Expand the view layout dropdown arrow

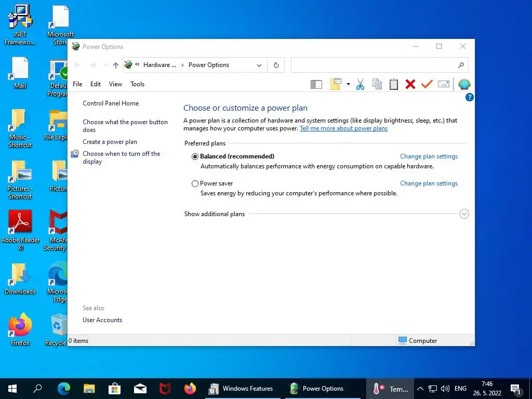coord(348,84)
